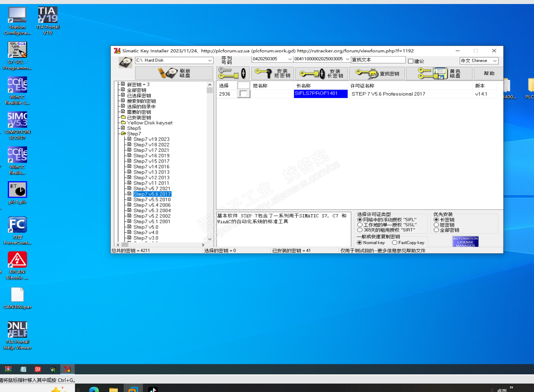Click the Step7 folder node in the tree

pos(134,134)
